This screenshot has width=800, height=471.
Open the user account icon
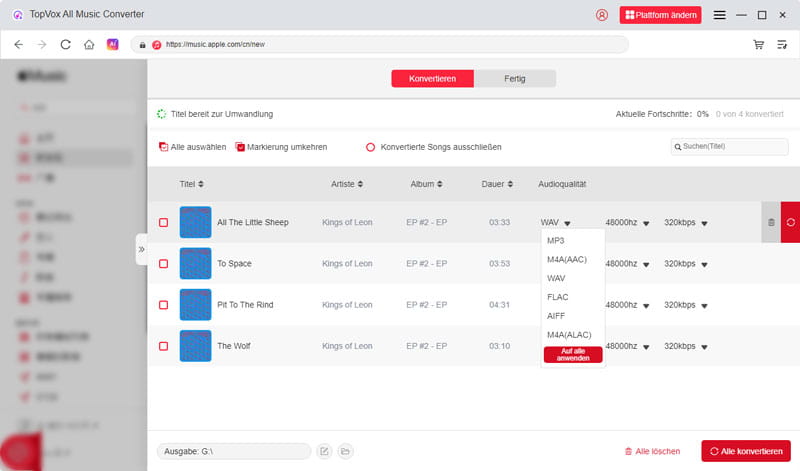[x=601, y=15]
